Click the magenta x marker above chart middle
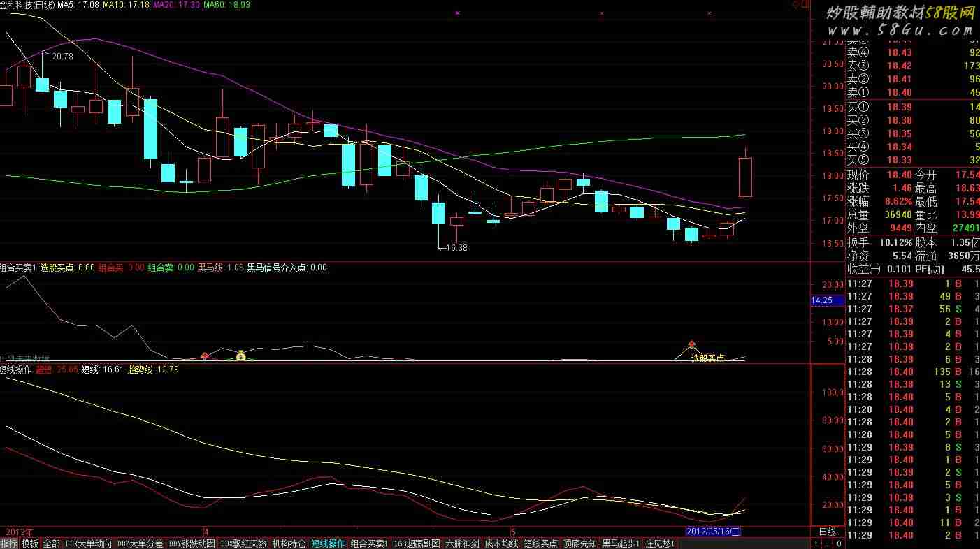Viewport: 980px width, 549px height. coord(457,13)
